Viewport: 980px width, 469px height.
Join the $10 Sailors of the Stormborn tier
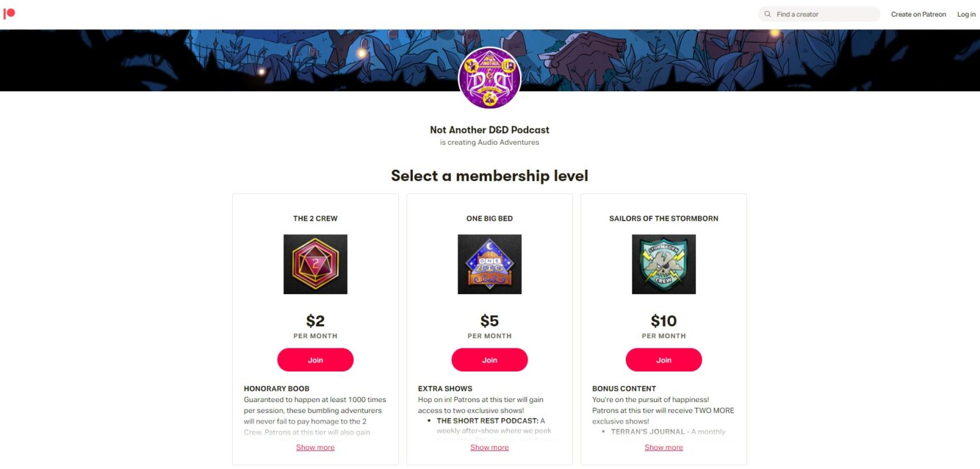664,360
